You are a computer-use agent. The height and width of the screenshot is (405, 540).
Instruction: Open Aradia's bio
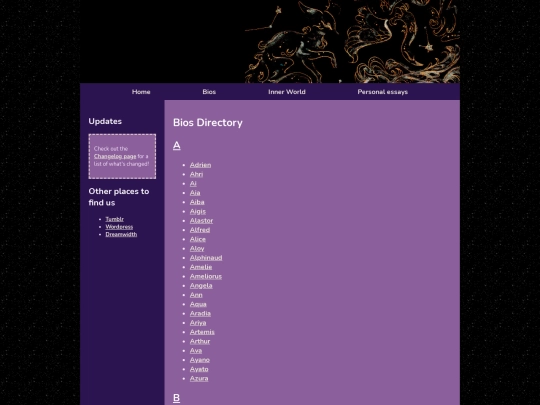pyautogui.click(x=200, y=314)
